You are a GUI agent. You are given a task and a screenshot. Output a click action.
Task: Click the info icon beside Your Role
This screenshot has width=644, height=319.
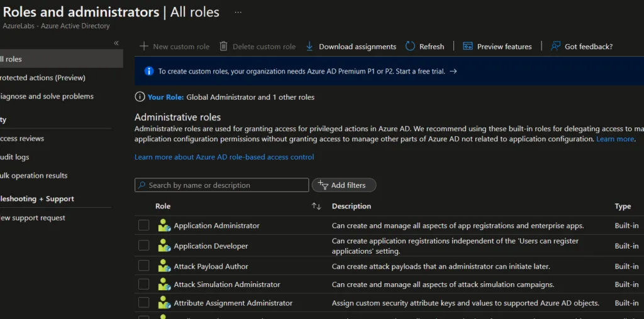pos(140,97)
